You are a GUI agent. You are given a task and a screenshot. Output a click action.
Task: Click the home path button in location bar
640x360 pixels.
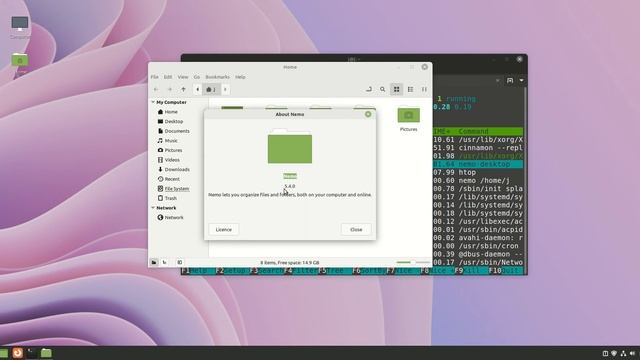pos(211,89)
